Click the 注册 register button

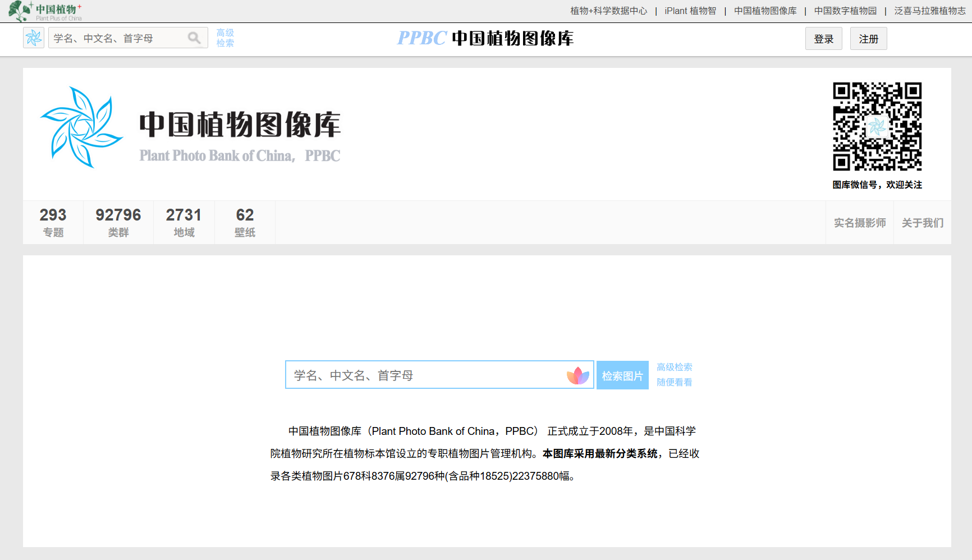tap(868, 39)
